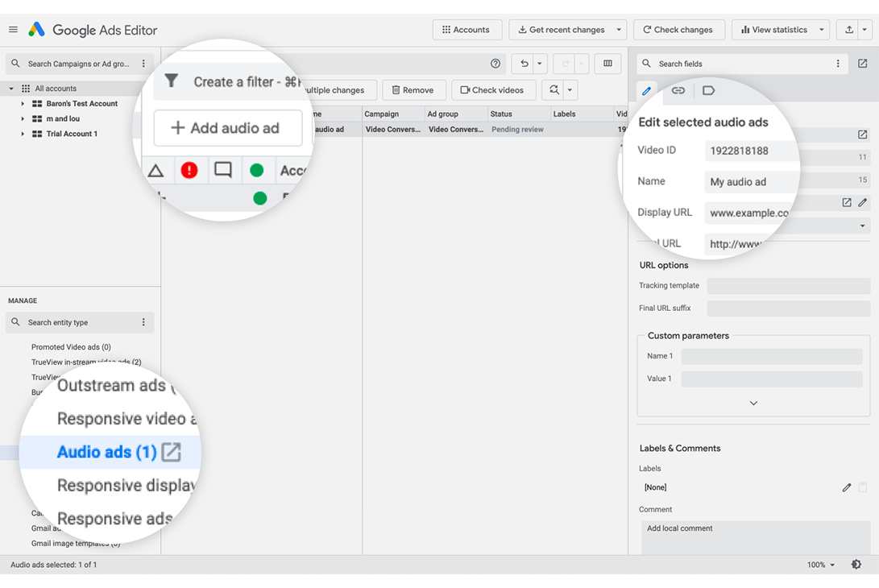Toggle the theme brightness icon
The image size is (879, 588).
tap(856, 565)
